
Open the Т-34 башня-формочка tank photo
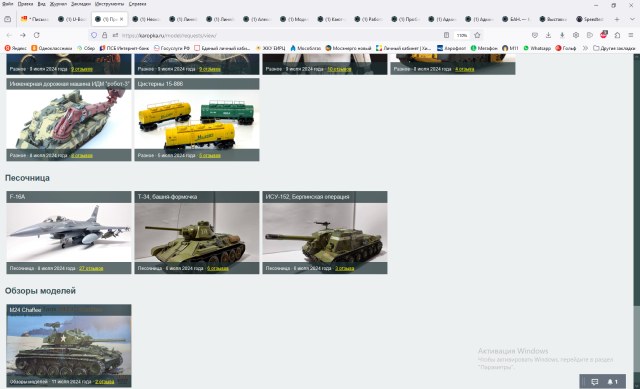pos(197,232)
